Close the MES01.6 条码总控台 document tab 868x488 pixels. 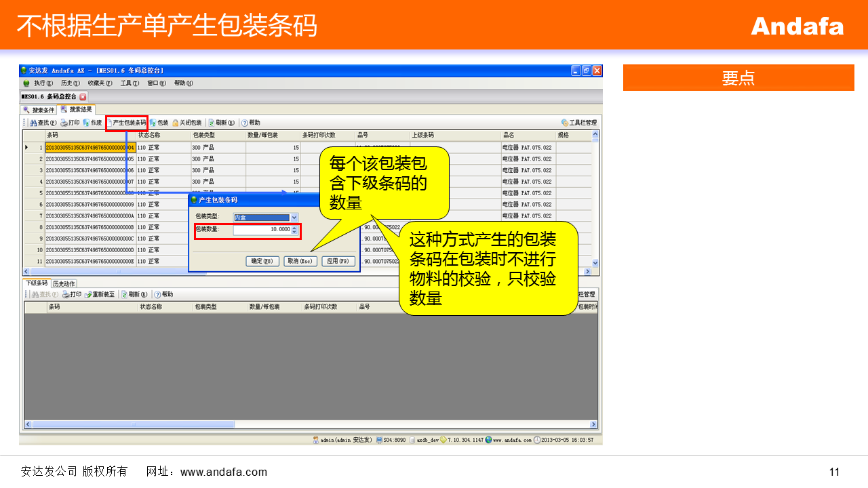point(83,97)
